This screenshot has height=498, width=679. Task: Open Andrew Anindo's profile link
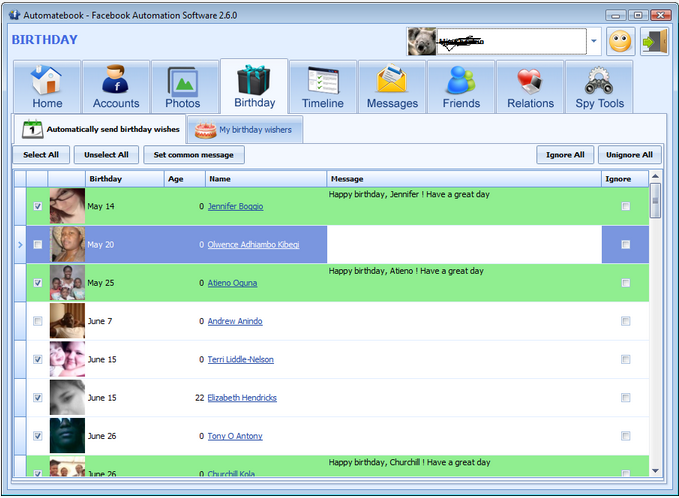tap(235, 321)
